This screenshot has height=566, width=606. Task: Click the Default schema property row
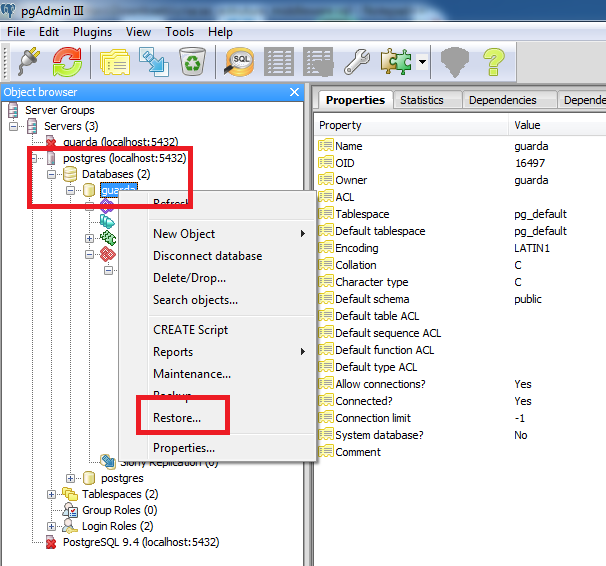coord(460,299)
